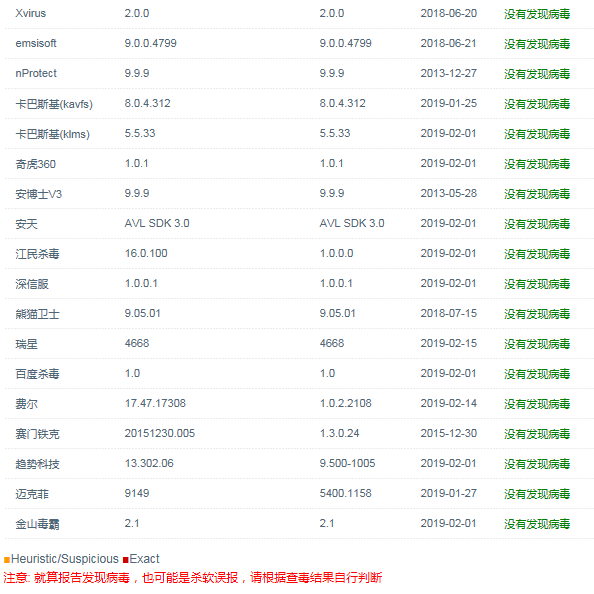Click the 安天 AVL SDK 3.0 version
Screen dimensions: 594x594
point(157,223)
